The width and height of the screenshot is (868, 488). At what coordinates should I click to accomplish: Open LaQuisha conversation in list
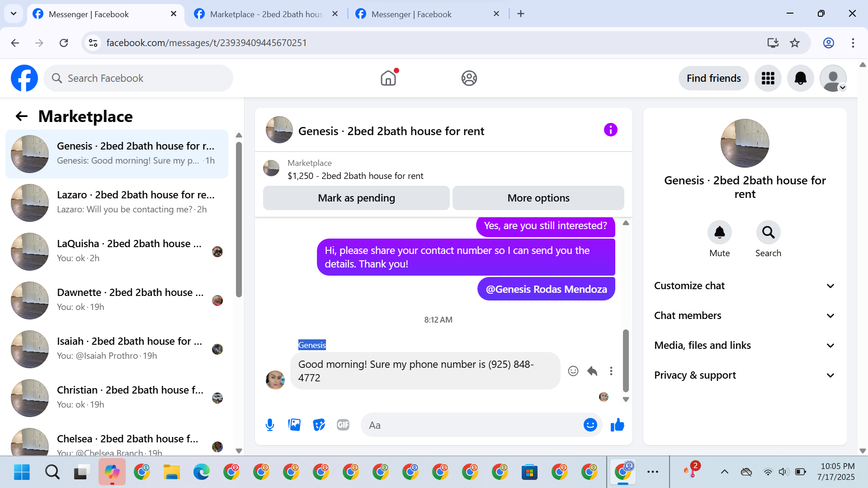tap(117, 251)
